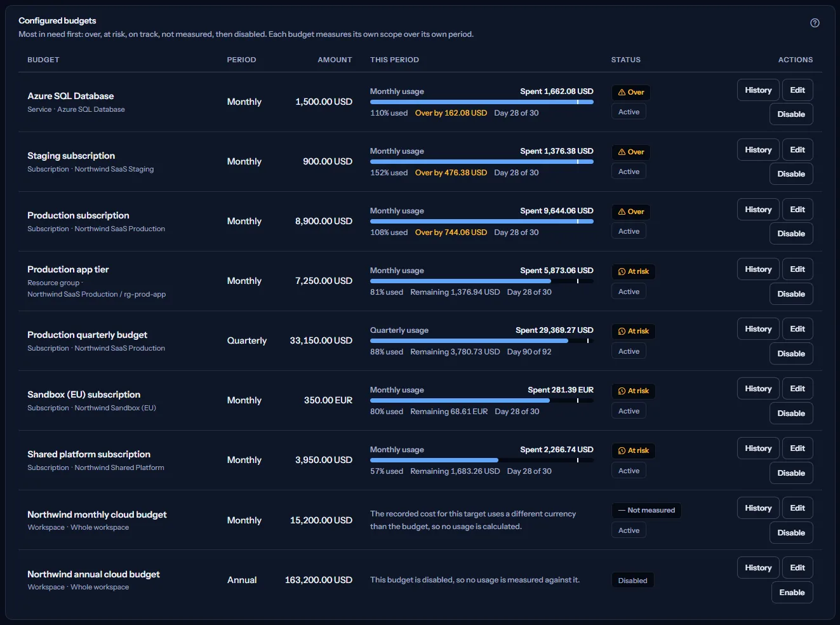This screenshot has height=625, width=840.
Task: Enable the Northwind annual cloud budget
Action: 792,593
